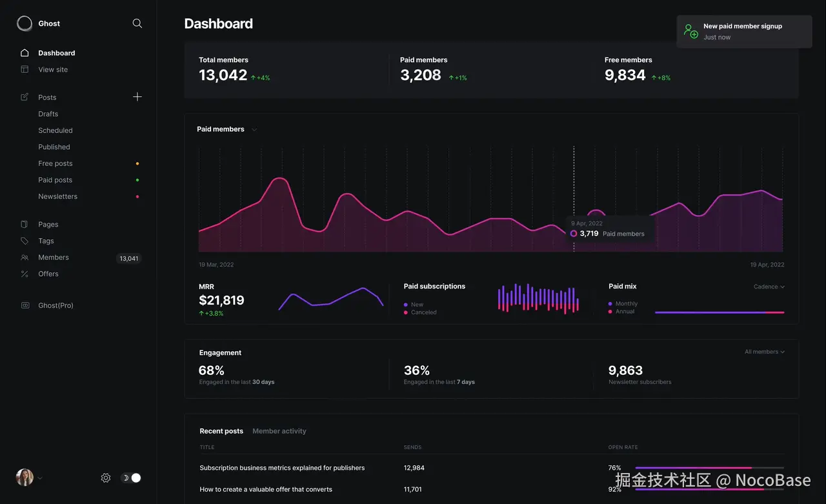
Task: Click the 19 Mar, 2022 date label
Action: [216, 265]
